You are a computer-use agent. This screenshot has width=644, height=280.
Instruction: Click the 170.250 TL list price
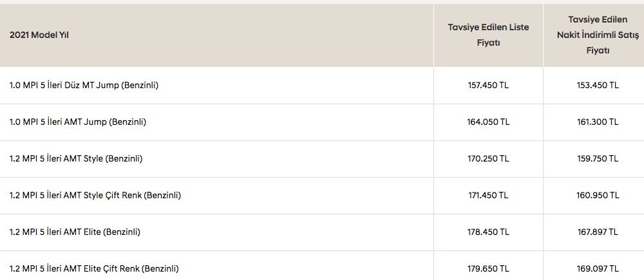pyautogui.click(x=488, y=158)
